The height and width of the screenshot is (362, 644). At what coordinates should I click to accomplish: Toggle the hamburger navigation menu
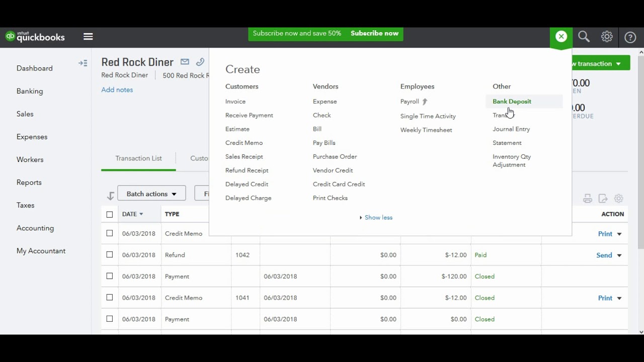(x=88, y=37)
